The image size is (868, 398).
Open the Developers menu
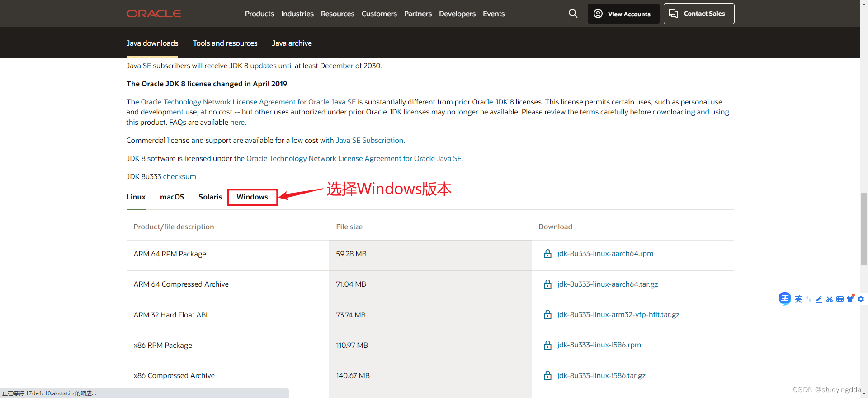(457, 14)
